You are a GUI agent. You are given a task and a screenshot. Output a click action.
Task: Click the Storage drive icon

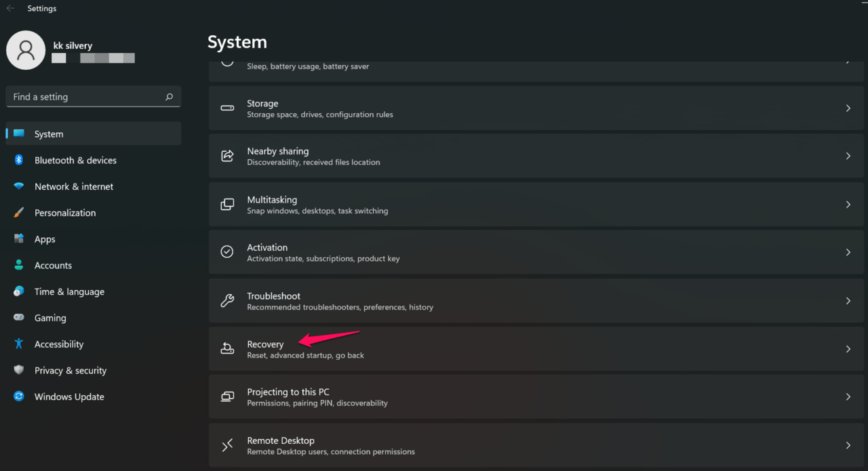[227, 108]
